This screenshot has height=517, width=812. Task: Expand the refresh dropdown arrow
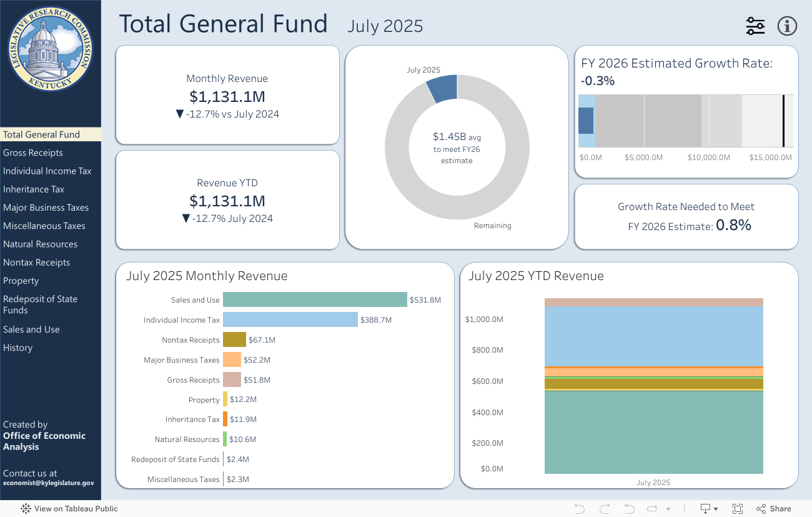pyautogui.click(x=668, y=509)
